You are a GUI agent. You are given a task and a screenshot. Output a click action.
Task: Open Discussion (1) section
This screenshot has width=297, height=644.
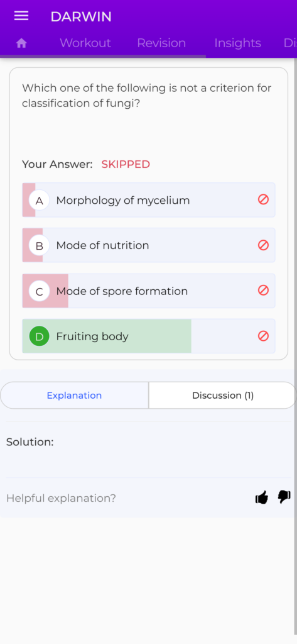223,396
